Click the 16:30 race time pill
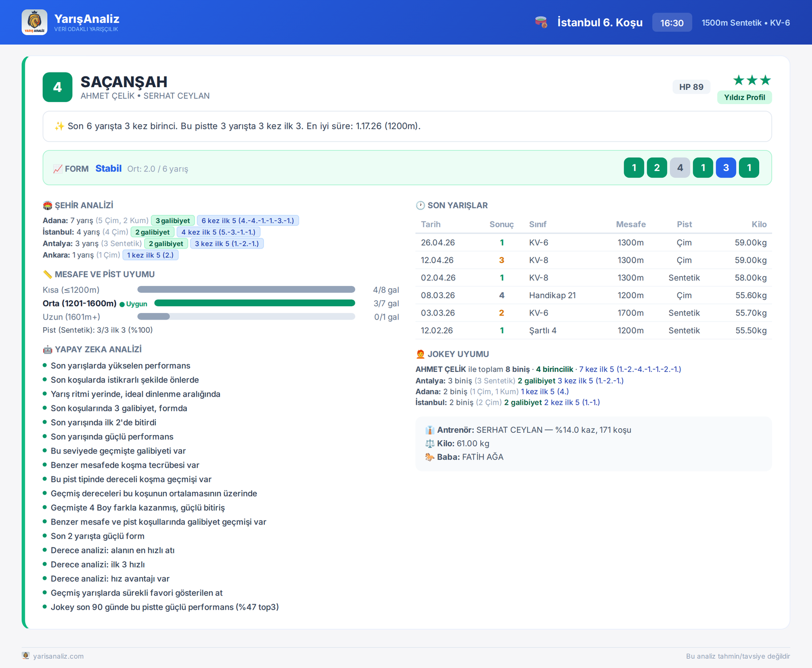 coord(672,23)
